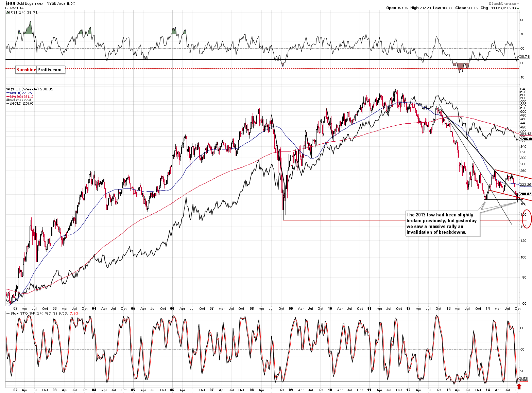Click the 640 level on the price axis

click(x=523, y=89)
